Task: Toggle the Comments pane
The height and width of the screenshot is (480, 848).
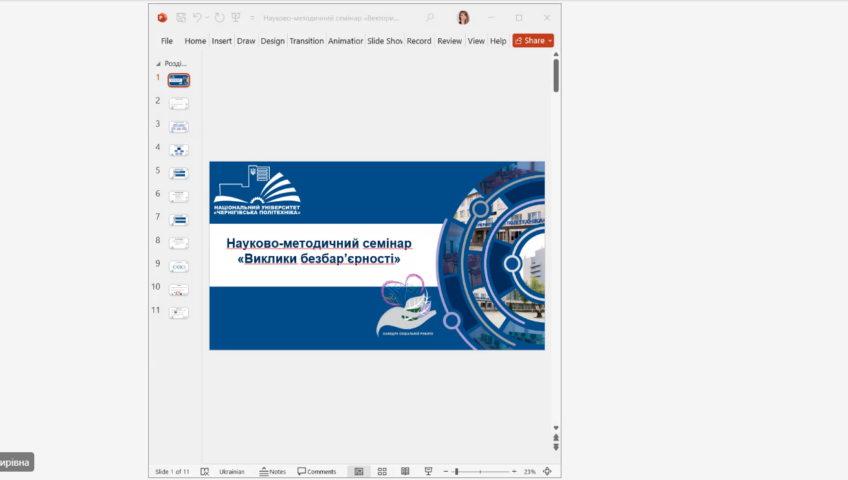Action: pos(317,472)
